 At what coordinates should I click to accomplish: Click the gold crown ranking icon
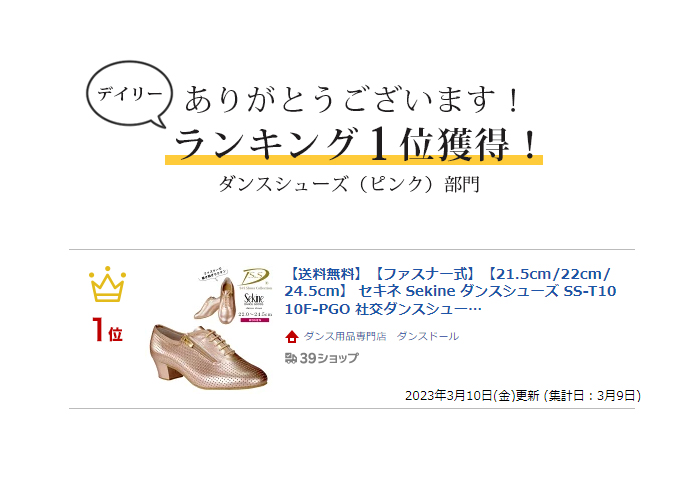point(108,284)
